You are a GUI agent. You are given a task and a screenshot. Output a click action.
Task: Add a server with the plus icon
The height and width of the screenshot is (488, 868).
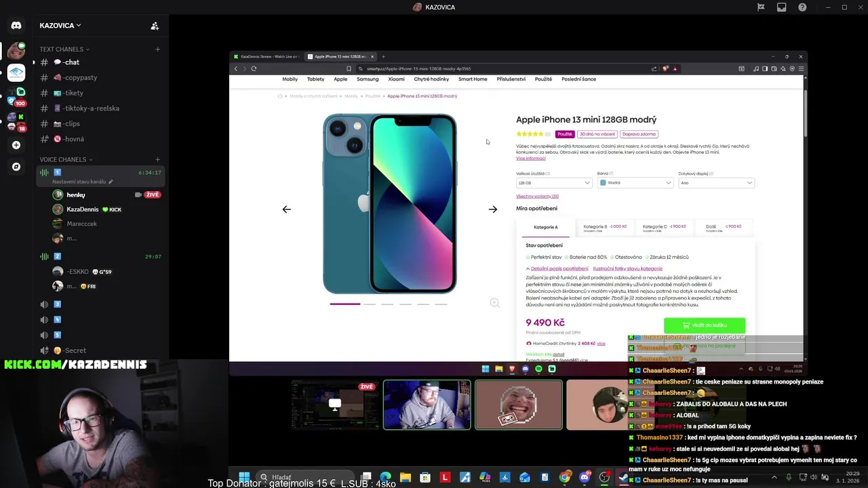pos(16,145)
